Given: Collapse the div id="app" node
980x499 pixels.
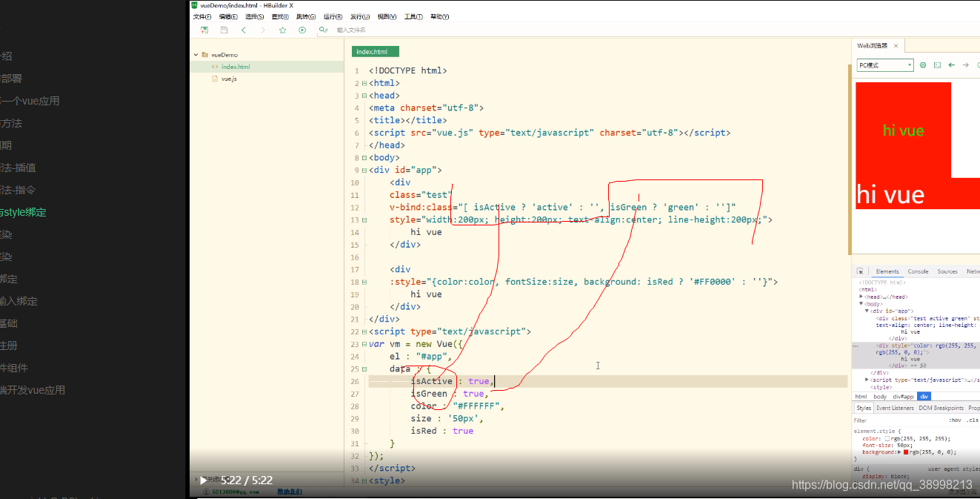Looking at the screenshot, I should pos(867,311).
